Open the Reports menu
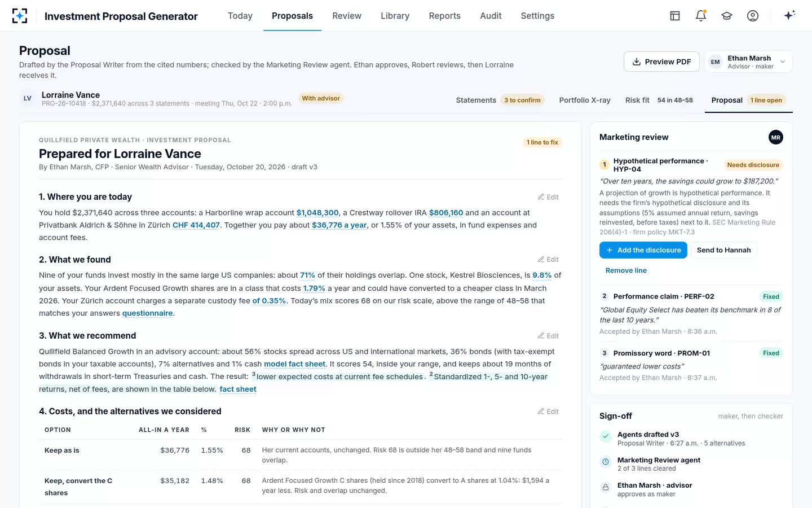 click(x=445, y=16)
